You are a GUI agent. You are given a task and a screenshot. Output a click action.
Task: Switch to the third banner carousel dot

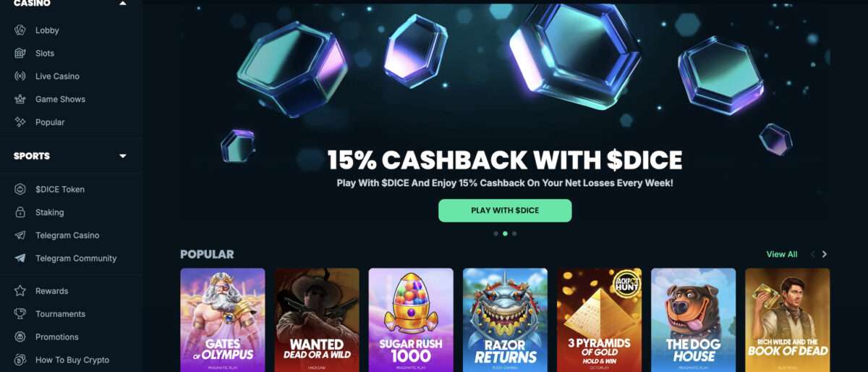point(514,234)
